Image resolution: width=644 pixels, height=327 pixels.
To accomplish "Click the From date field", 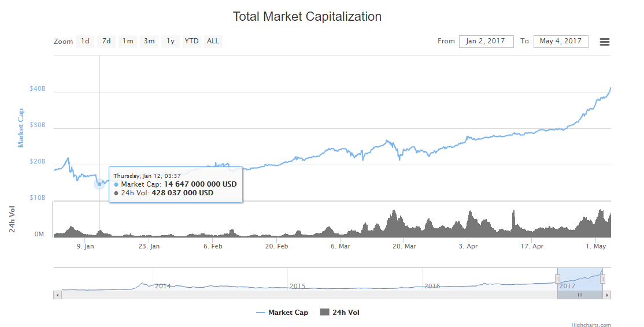I will (486, 41).
